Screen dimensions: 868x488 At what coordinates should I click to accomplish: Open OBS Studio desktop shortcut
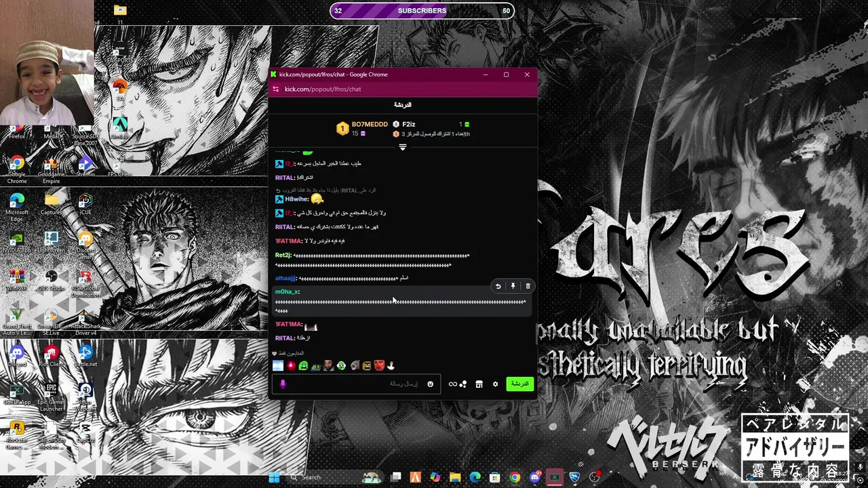point(52,280)
